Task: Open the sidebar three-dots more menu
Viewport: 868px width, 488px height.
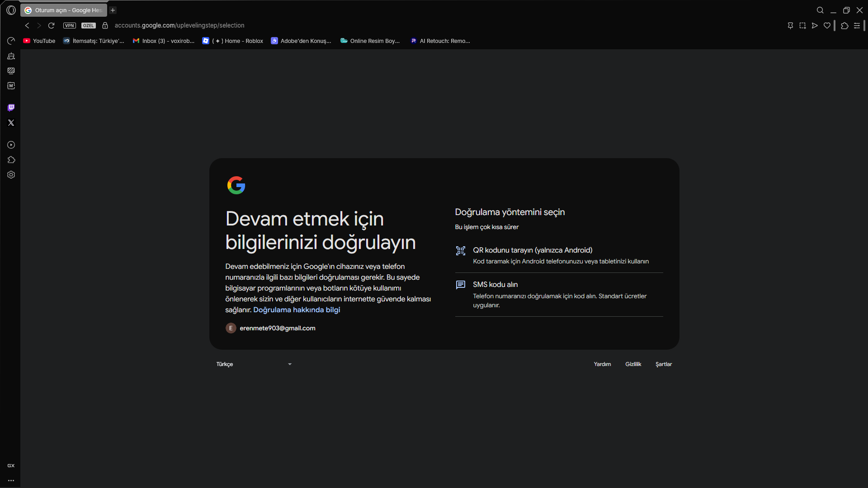Action: pyautogui.click(x=11, y=480)
